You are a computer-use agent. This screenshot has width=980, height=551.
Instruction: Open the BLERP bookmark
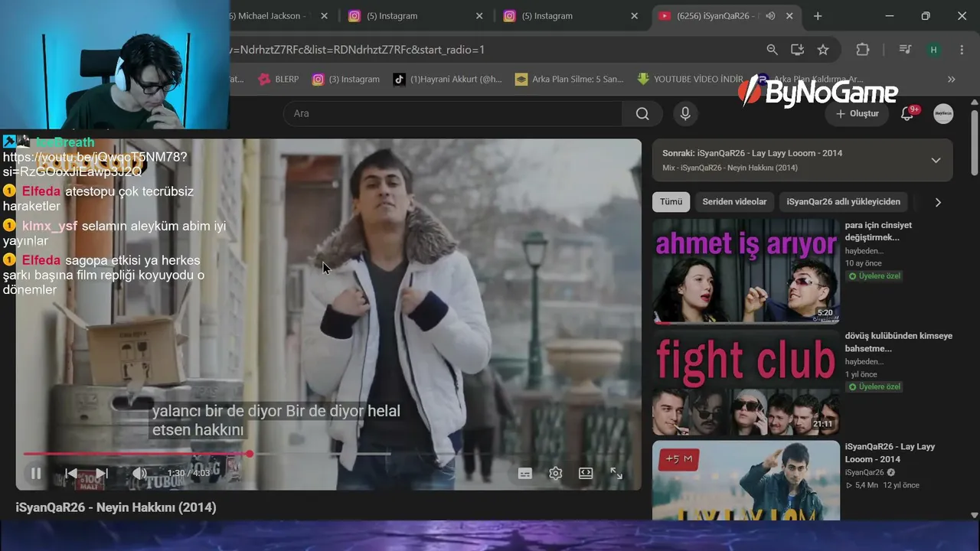pyautogui.click(x=279, y=79)
